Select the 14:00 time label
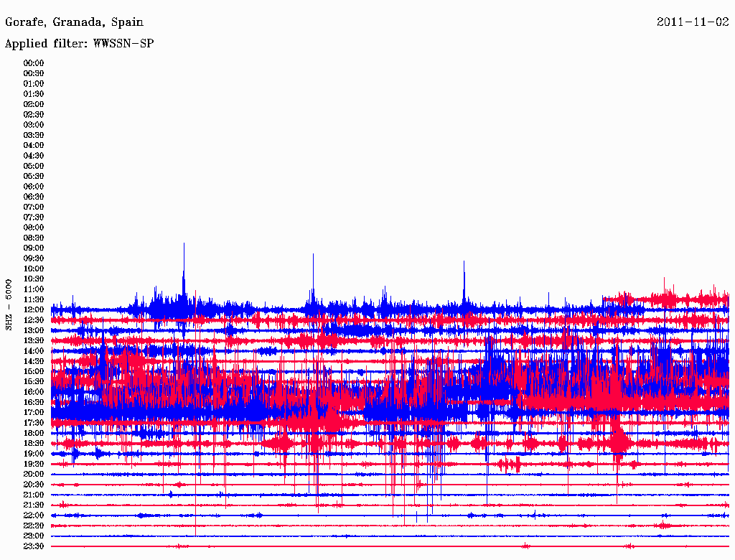This screenshot has height=560, width=735. coord(34,351)
